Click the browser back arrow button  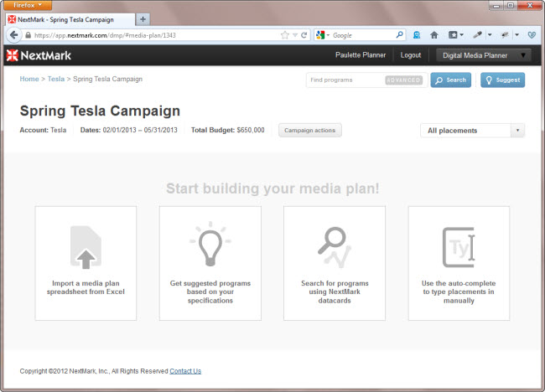13,35
